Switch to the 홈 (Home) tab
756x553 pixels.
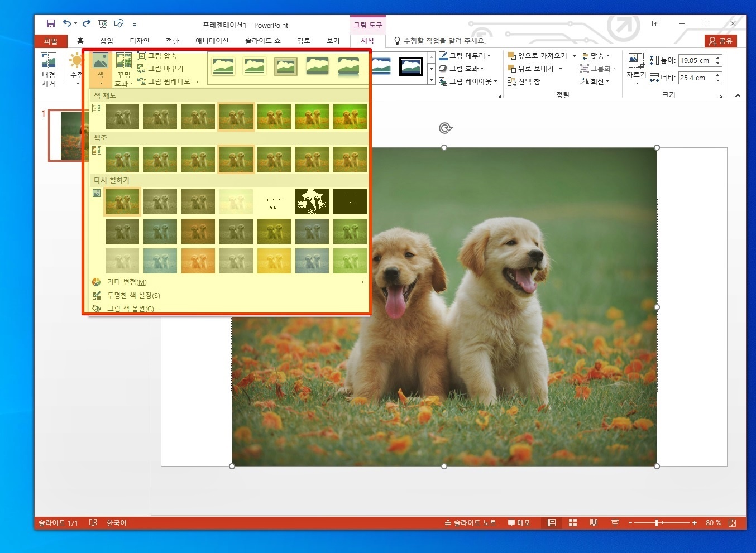(80, 41)
